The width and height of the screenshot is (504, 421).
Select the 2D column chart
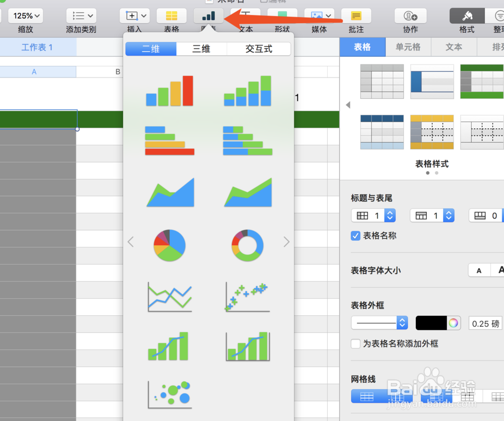(x=169, y=91)
